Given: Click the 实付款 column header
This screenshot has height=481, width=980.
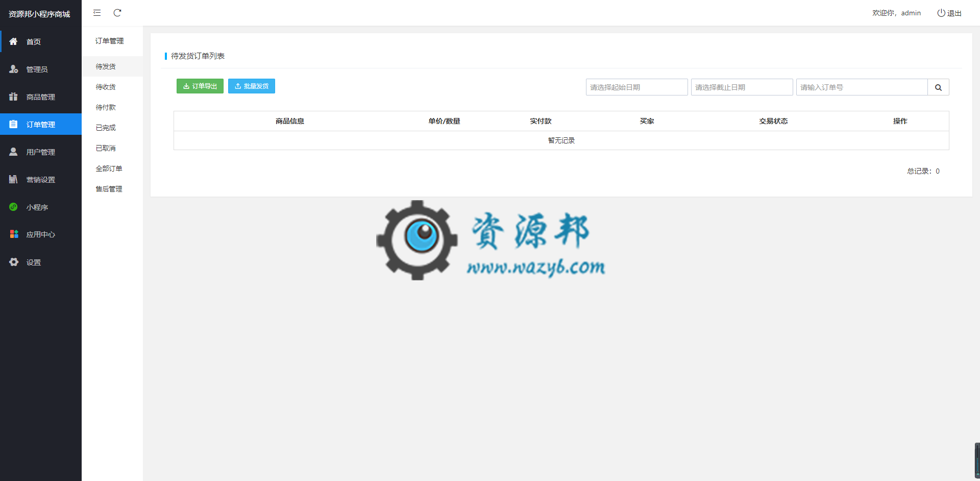Looking at the screenshot, I should (x=541, y=121).
